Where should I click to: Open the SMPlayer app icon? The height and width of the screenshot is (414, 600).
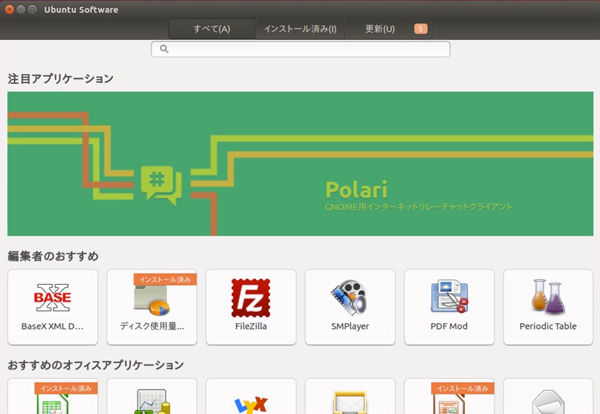pos(350,298)
